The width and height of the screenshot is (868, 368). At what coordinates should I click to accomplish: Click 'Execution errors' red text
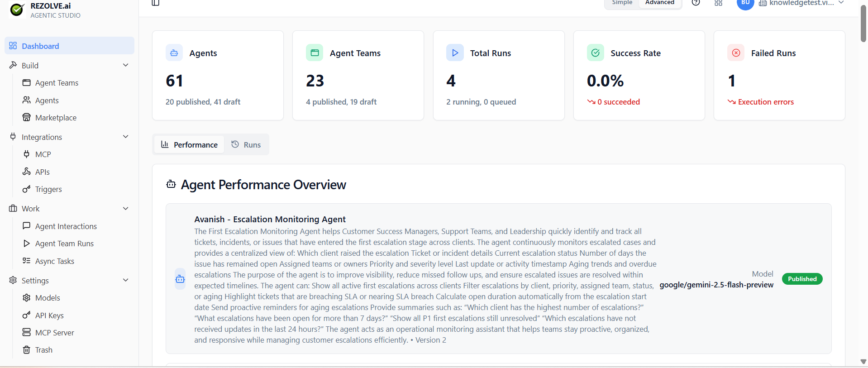pos(766,102)
